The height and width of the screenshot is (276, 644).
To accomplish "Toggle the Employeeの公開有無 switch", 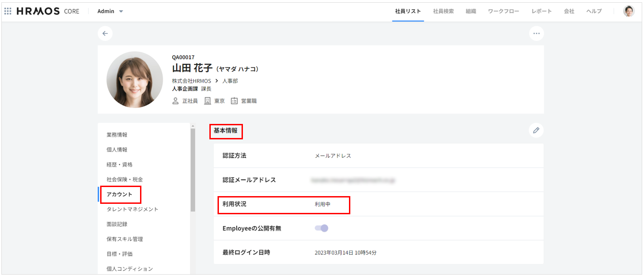I will pos(321,228).
